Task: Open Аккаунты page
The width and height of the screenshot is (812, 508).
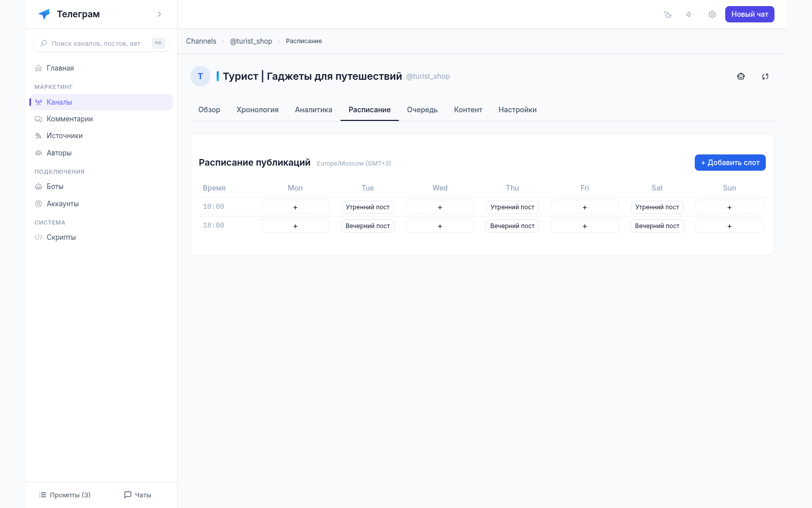Action: coord(101,204)
